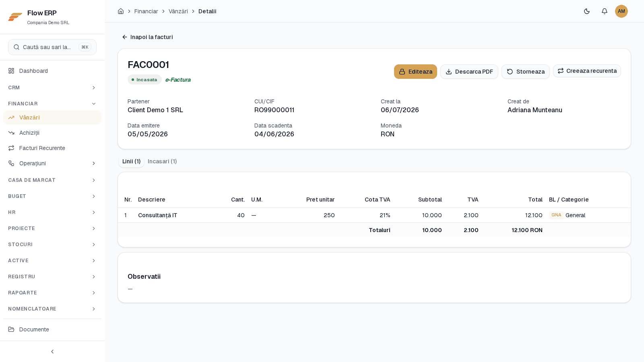This screenshot has height=362, width=644.
Task: Click the AM user avatar
Action: point(621,11)
